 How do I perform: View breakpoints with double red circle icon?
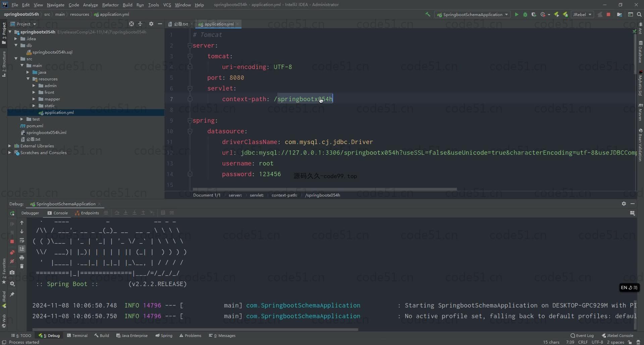tap(12, 252)
